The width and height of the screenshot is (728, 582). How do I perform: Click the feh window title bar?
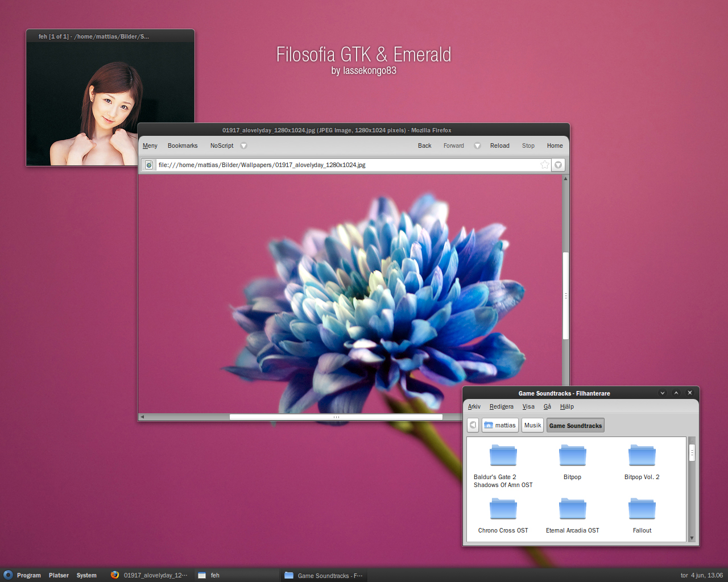(x=110, y=36)
